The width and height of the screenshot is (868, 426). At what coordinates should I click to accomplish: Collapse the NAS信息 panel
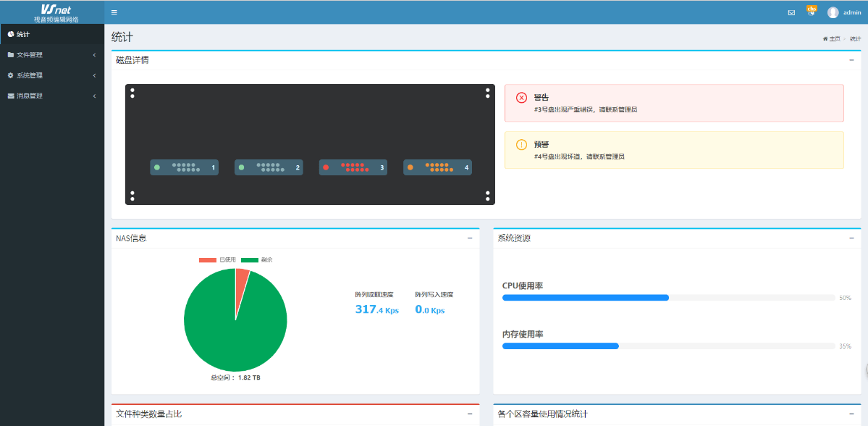click(470, 238)
